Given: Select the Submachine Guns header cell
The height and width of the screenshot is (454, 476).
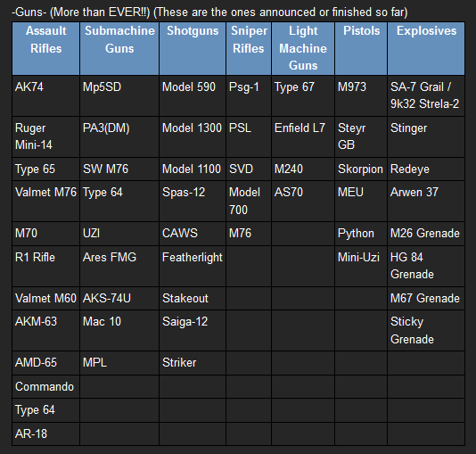Looking at the screenshot, I should pos(119,48).
